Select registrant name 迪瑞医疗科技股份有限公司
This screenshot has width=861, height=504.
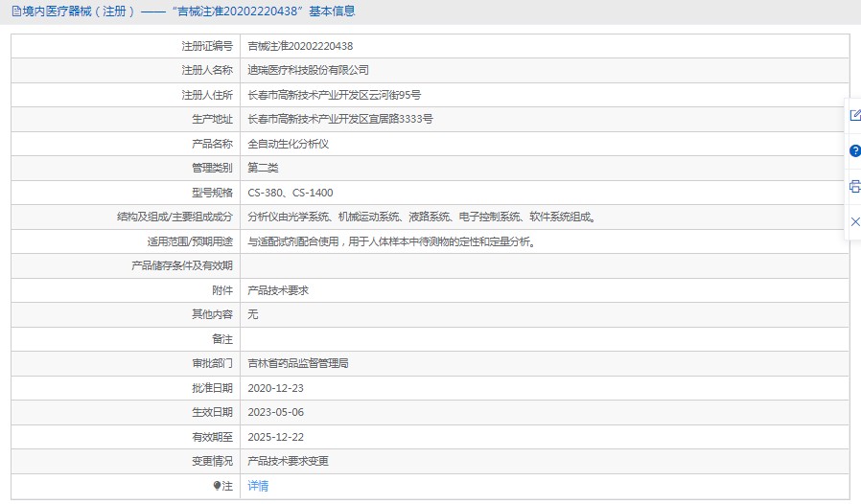pos(308,70)
